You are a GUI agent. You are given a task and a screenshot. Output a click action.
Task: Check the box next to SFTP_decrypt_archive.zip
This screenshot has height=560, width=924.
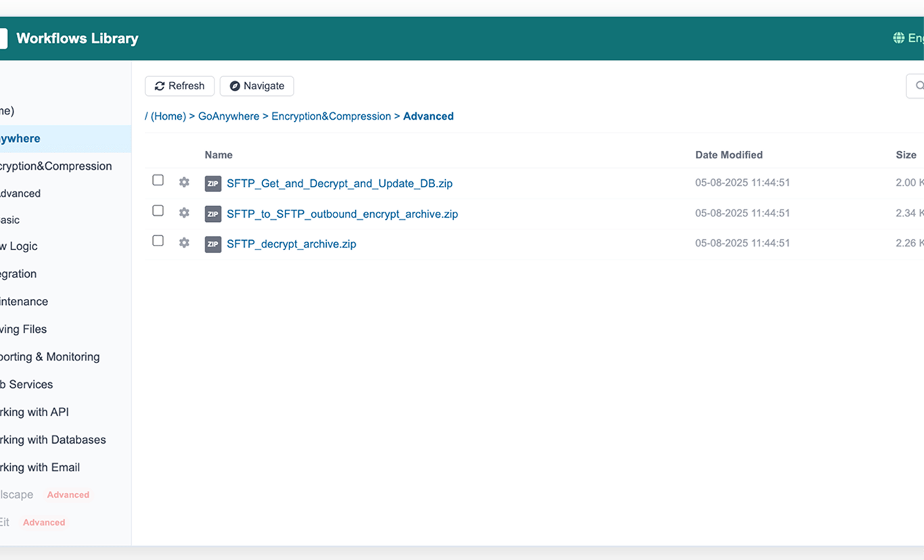(158, 240)
